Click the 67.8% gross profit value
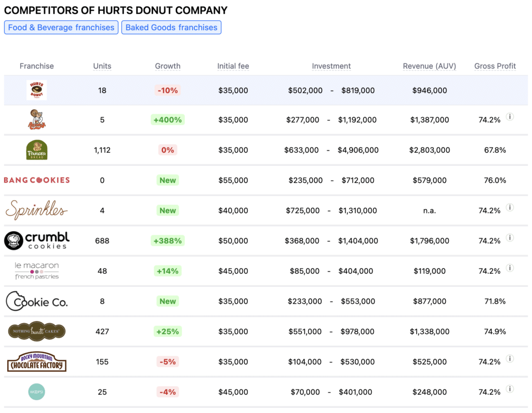Image resolution: width=532 pixels, height=413 pixels. (495, 150)
